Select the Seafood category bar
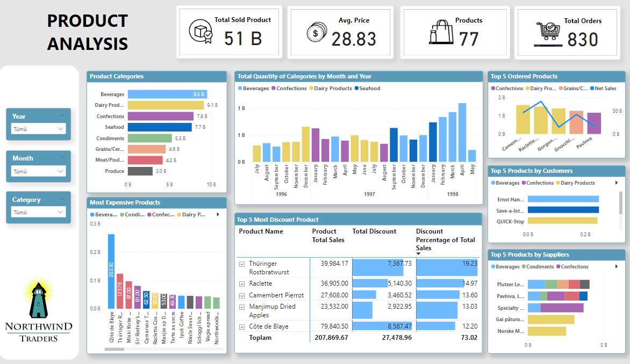The height and width of the screenshot is (364, 630). point(160,127)
